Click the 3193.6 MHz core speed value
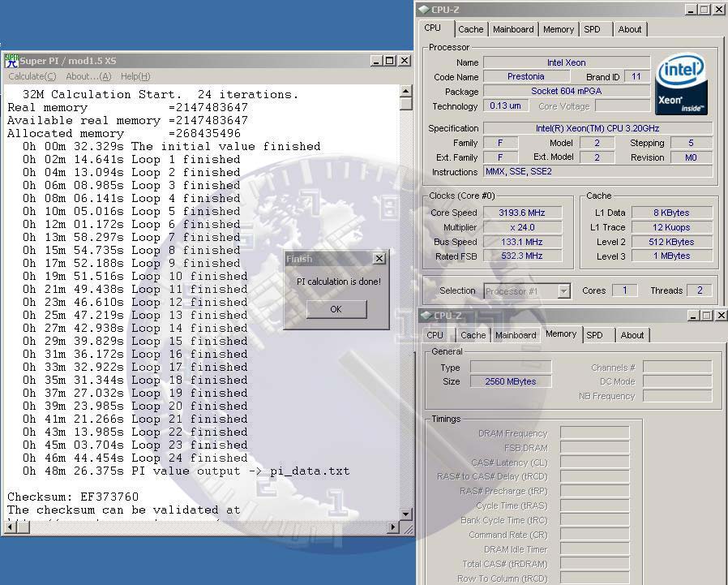Viewport: 728px width, 585px height. coord(522,213)
